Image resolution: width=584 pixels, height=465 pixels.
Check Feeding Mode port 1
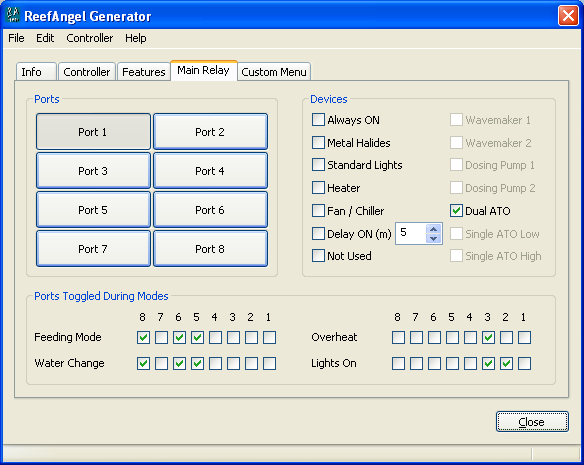click(x=269, y=338)
